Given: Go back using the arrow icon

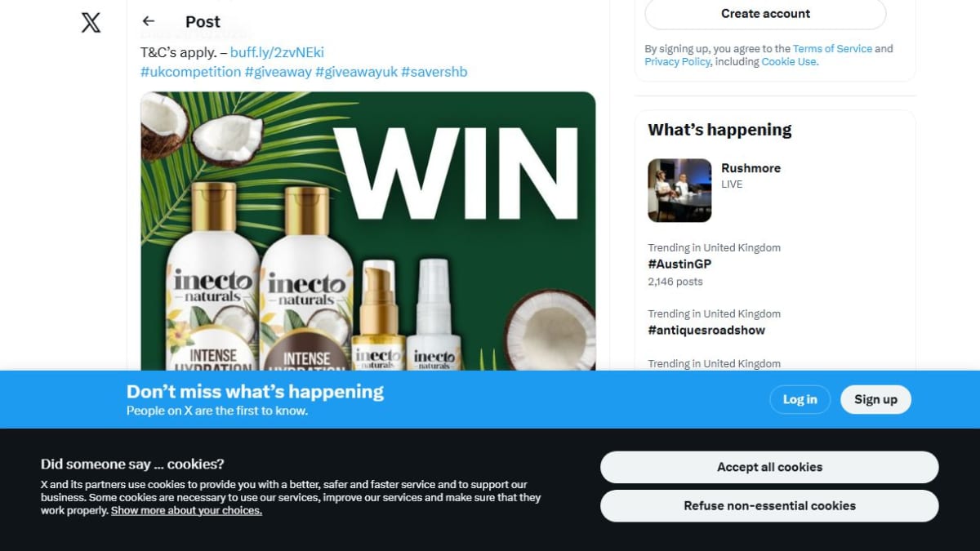Looking at the screenshot, I should pos(148,21).
